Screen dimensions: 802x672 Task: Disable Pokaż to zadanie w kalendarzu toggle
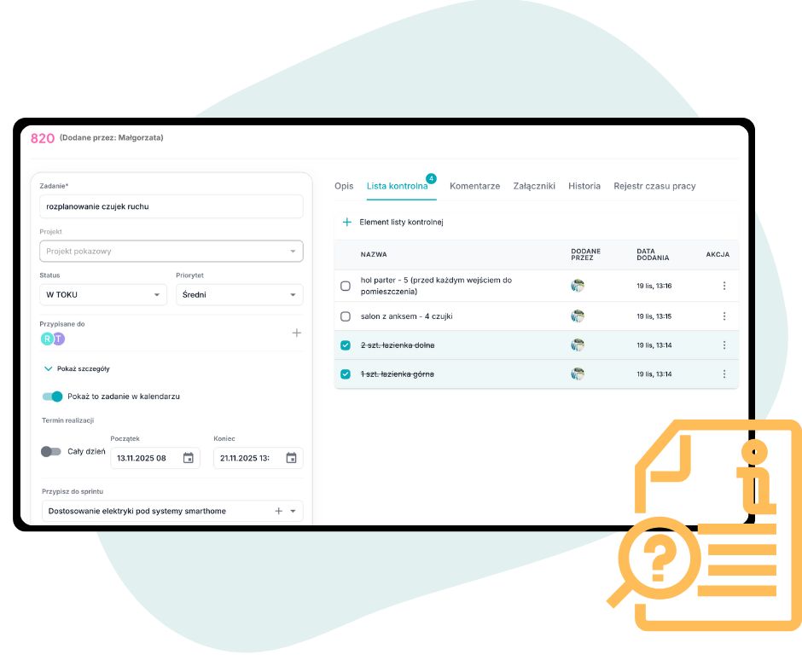(52, 397)
